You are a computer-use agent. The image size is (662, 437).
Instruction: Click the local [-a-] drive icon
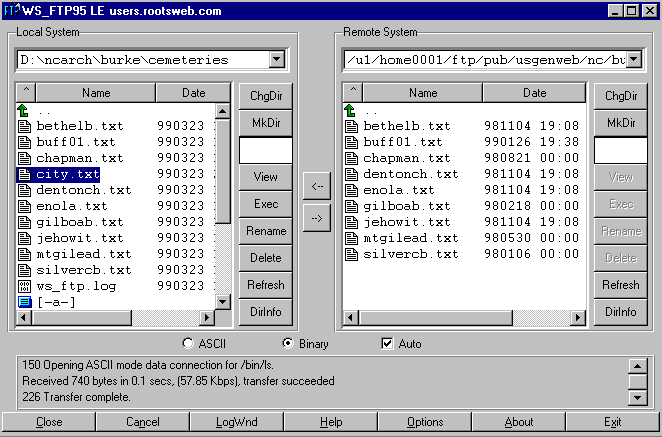coord(25,301)
